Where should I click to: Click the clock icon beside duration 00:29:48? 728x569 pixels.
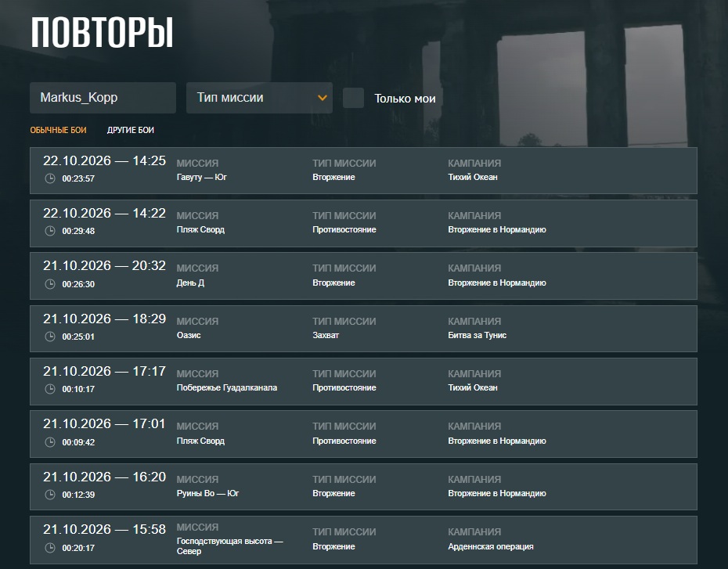coord(49,231)
